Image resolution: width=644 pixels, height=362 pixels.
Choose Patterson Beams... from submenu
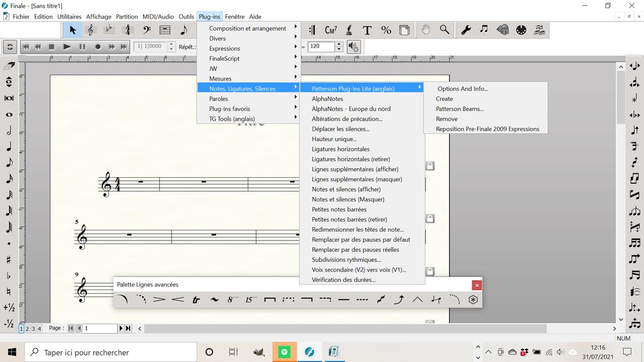point(460,109)
